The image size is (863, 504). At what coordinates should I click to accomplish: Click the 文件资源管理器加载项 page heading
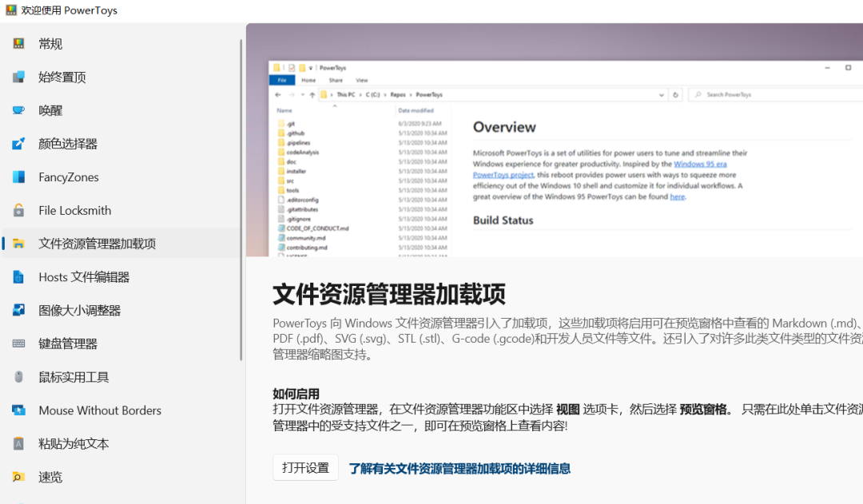[x=389, y=295]
